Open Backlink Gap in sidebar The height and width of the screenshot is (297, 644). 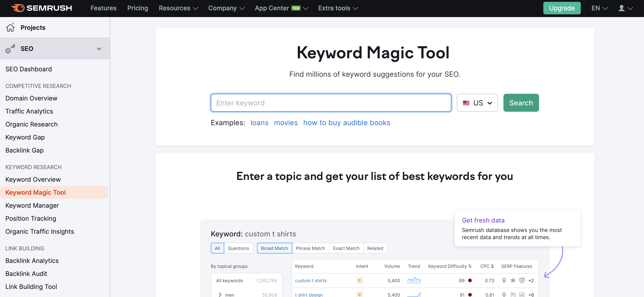coord(24,150)
